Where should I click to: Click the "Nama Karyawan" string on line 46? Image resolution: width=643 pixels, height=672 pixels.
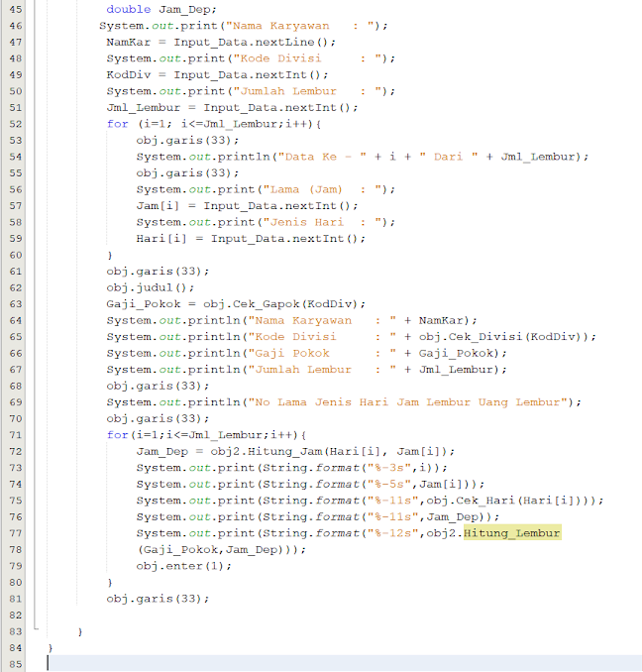pyautogui.click(x=300, y=26)
